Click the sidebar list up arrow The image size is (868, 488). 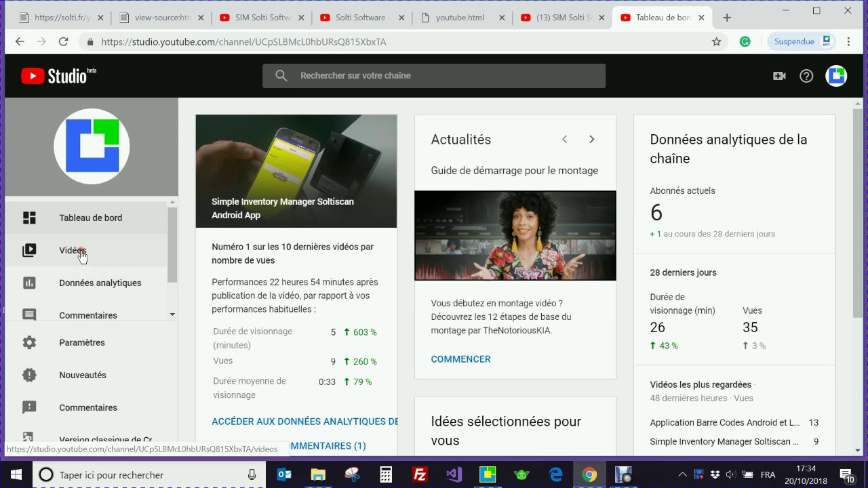(x=172, y=203)
